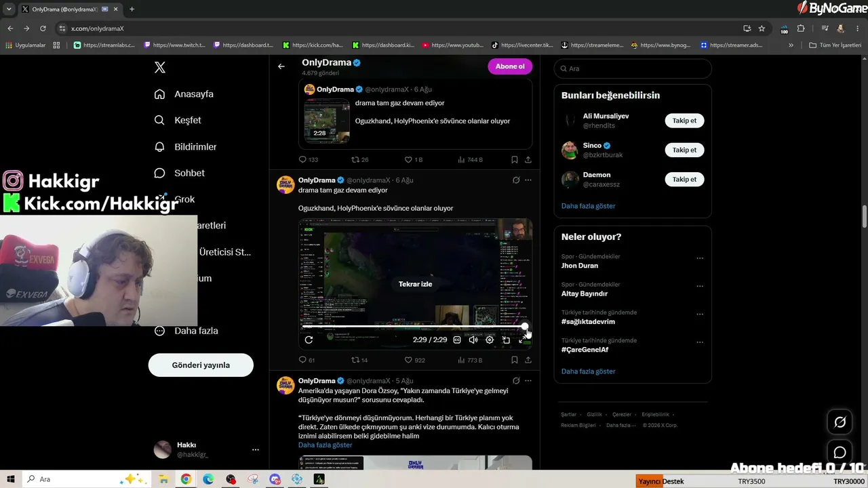868x488 pixels.
Task: Bookmark the post with 773 B views
Action: [x=515, y=361]
